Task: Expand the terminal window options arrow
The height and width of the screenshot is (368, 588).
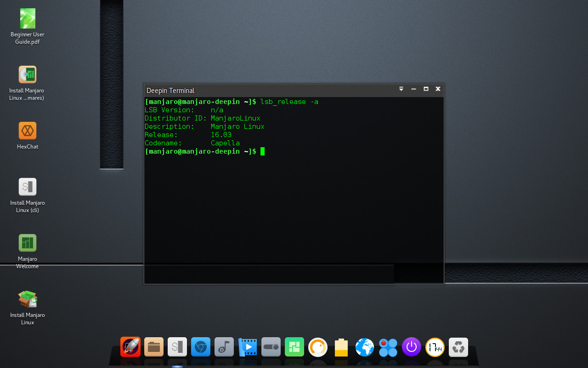Action: click(x=401, y=89)
